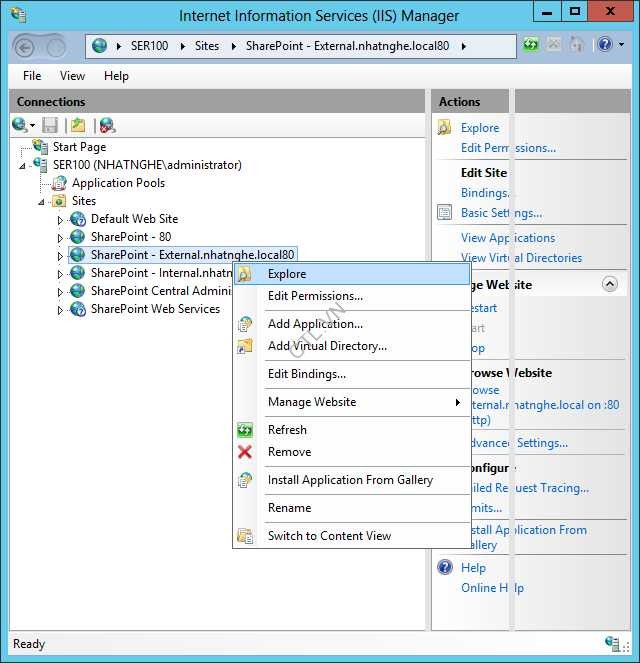This screenshot has width=640, height=663.
Task: Choose Remove in the context menu
Action: click(352, 452)
